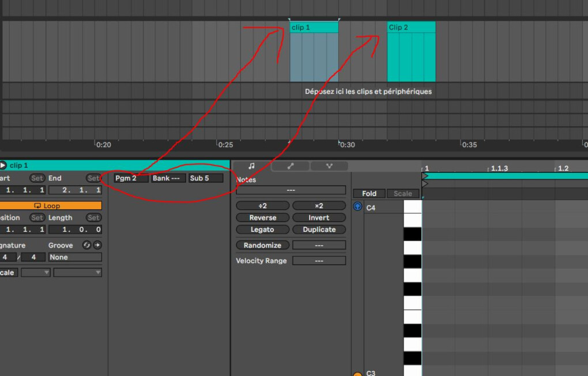The height and width of the screenshot is (376, 588).
Task: Click the time signature numerator 4
Action: [8, 257]
